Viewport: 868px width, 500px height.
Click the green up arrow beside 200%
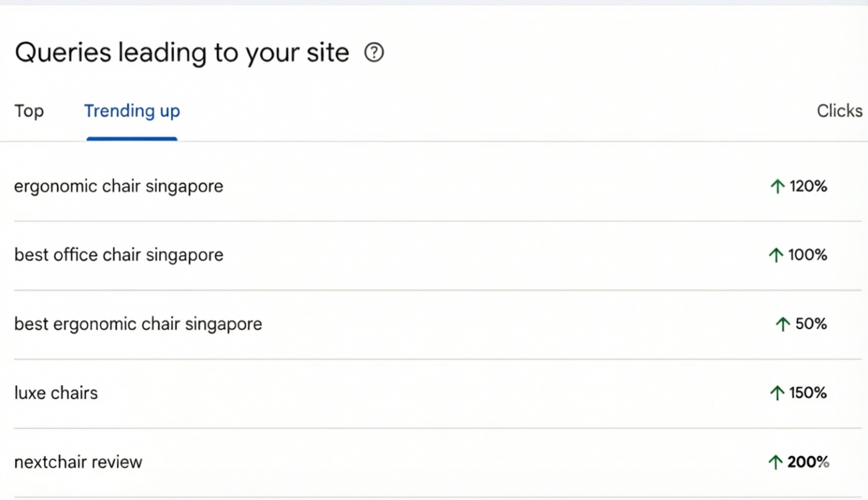775,462
